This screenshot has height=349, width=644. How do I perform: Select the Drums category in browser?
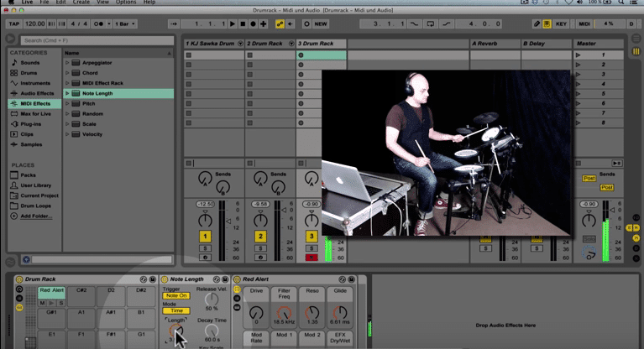[x=29, y=73]
